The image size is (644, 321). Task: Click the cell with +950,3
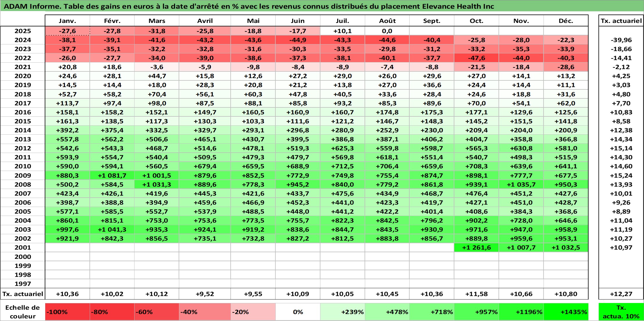coord(566,184)
